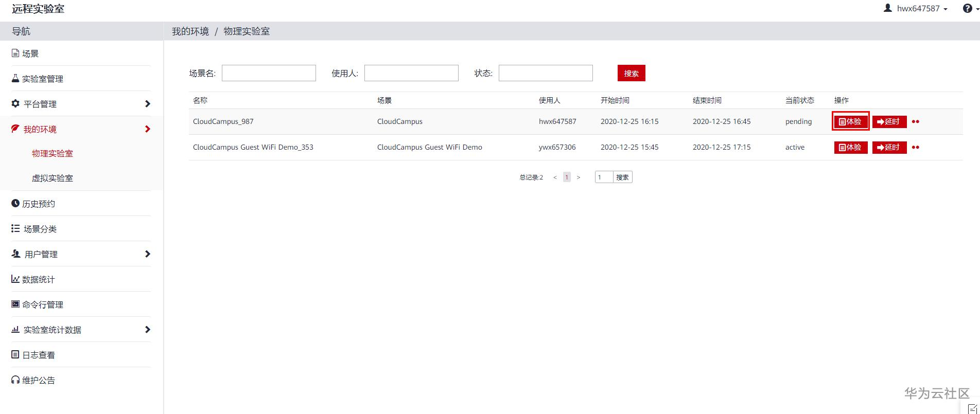Image resolution: width=980 pixels, height=414 pixels.
Task: Click the red 搜索 button
Action: pos(632,73)
